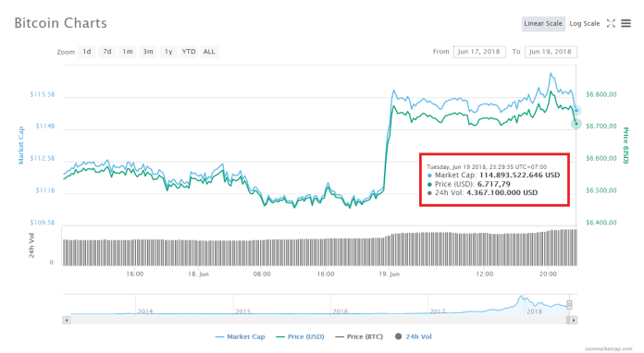
Task: Set zoom to 1y
Action: point(168,52)
